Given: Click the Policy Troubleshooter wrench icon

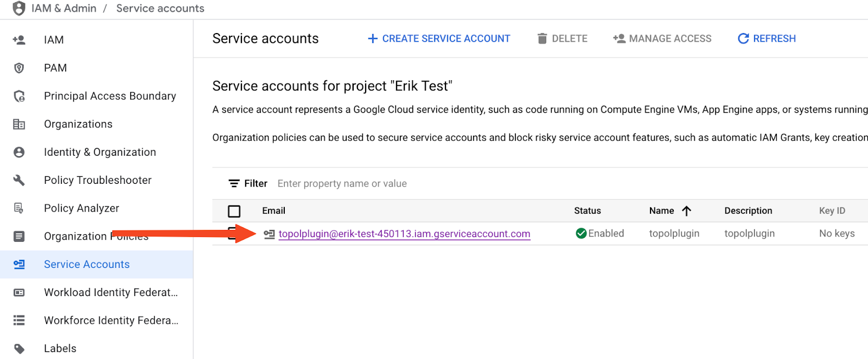Looking at the screenshot, I should pyautogui.click(x=19, y=180).
